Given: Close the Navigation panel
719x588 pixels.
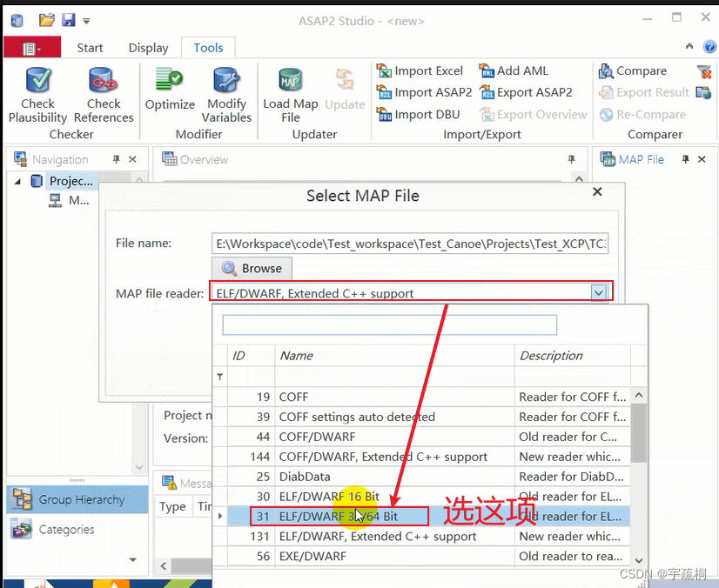Looking at the screenshot, I should (x=132, y=159).
